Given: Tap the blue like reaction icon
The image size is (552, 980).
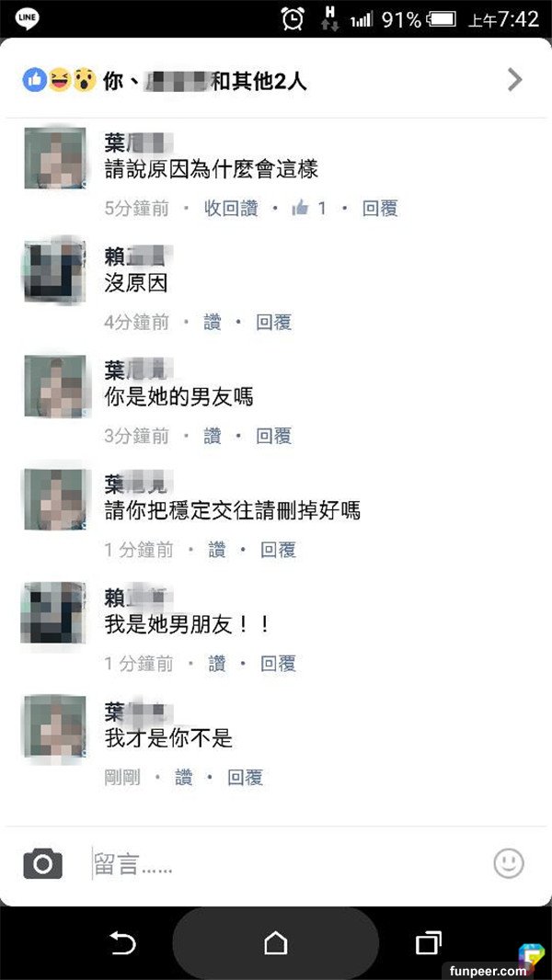Looking at the screenshot, I should coord(35,80).
